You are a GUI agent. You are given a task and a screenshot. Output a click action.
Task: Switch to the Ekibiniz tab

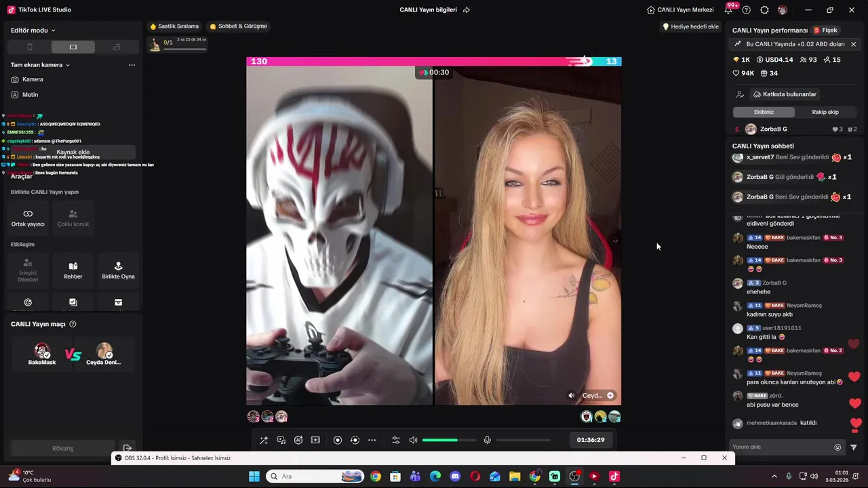(764, 112)
